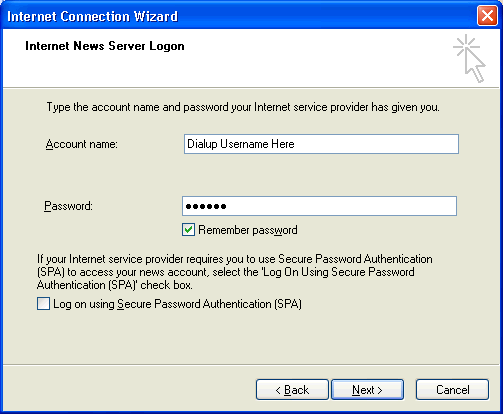Click the 'Remember password' label text
Screen dimensions: 503x414
pyautogui.click(x=248, y=230)
